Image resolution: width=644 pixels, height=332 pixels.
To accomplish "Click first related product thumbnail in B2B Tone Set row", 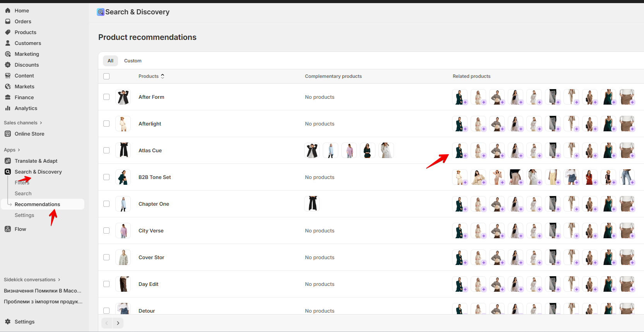I will click(x=460, y=177).
